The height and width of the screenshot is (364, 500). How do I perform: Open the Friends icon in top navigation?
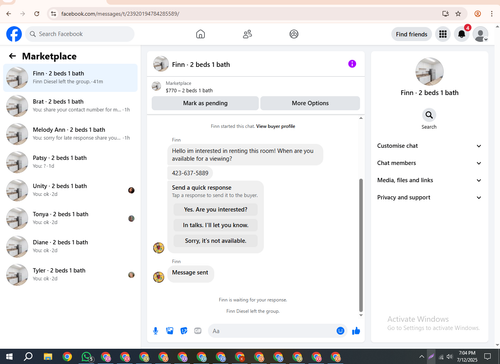(x=247, y=34)
